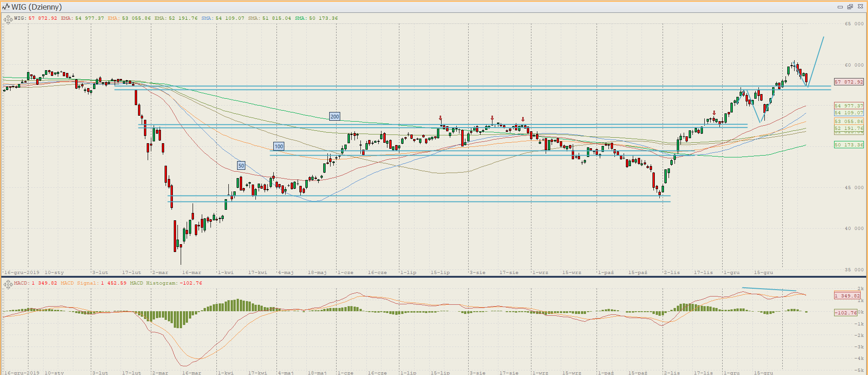
Task: Click the pan arrows control in price panel
Action: 8,19
